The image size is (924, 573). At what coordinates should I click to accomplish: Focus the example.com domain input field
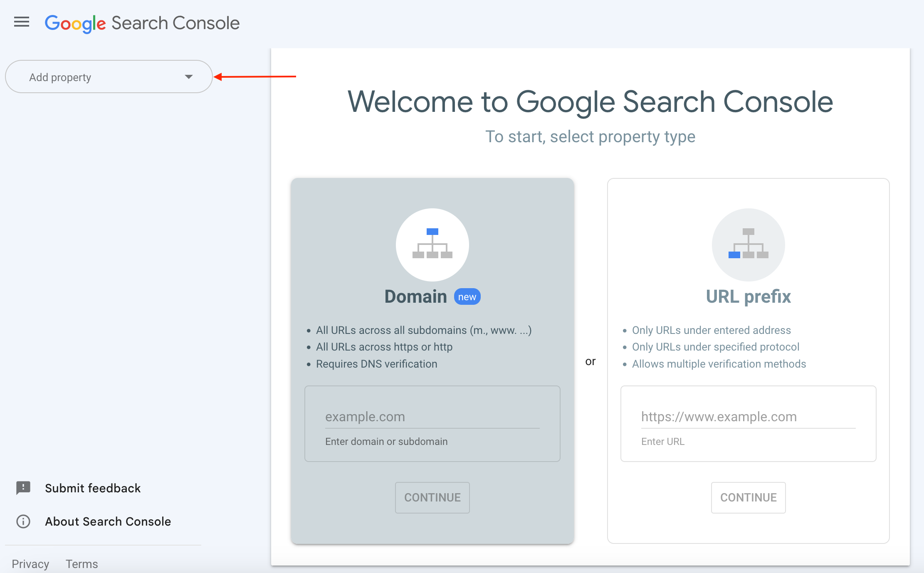[432, 417]
